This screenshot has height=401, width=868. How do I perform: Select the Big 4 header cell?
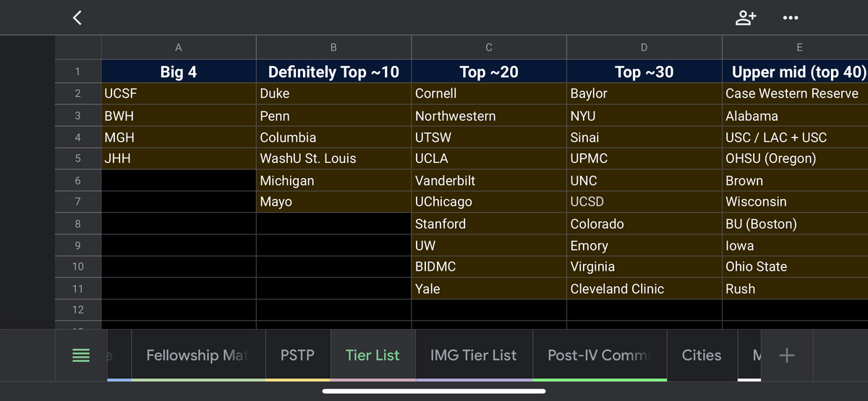click(179, 72)
